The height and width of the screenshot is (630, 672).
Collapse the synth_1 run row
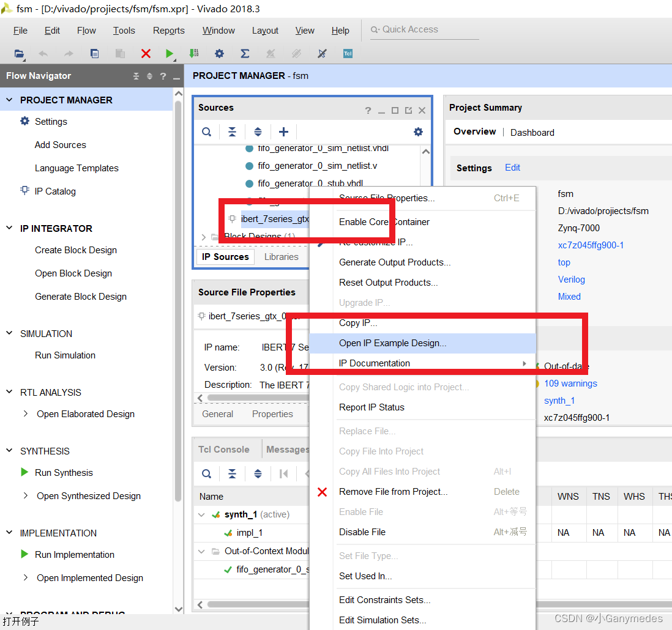201,514
